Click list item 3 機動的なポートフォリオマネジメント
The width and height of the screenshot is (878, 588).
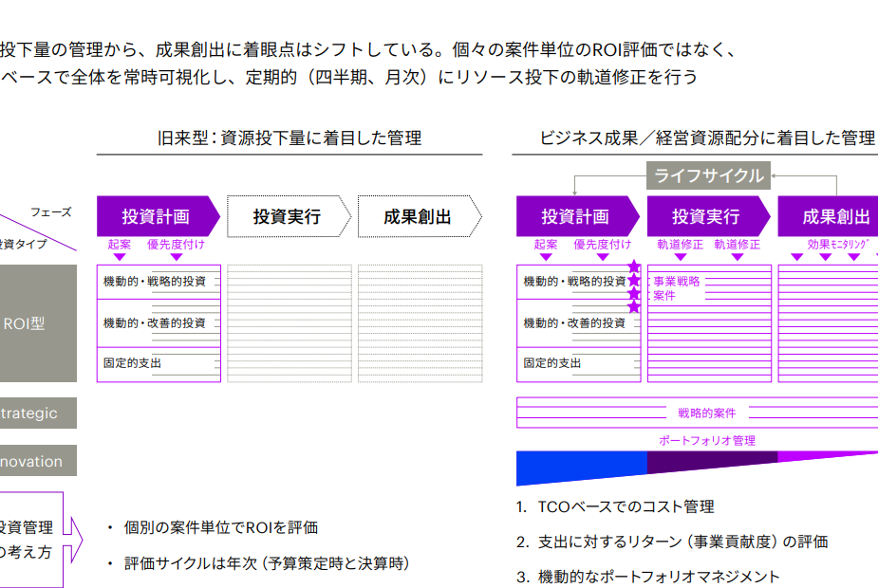click(x=648, y=577)
